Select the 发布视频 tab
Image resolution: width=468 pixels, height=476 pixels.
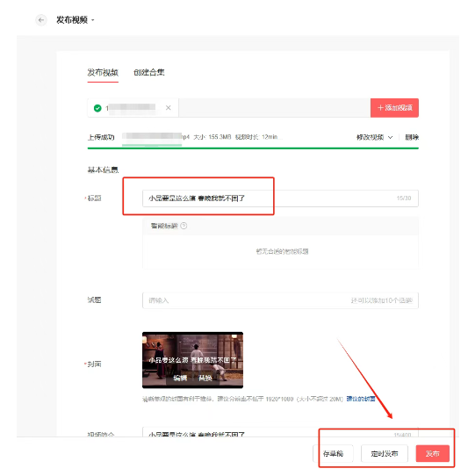(x=103, y=72)
